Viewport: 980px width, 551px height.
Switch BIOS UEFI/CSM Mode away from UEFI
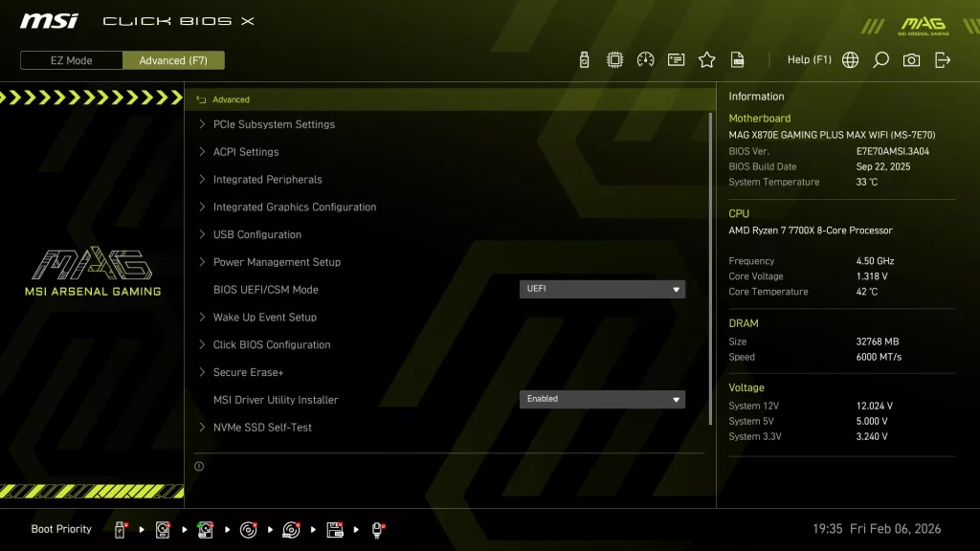point(602,288)
